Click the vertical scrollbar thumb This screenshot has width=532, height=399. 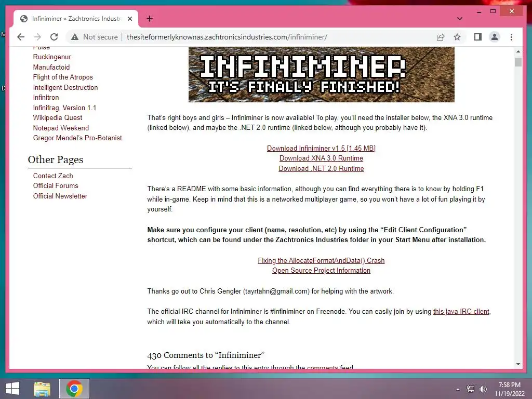(x=518, y=62)
